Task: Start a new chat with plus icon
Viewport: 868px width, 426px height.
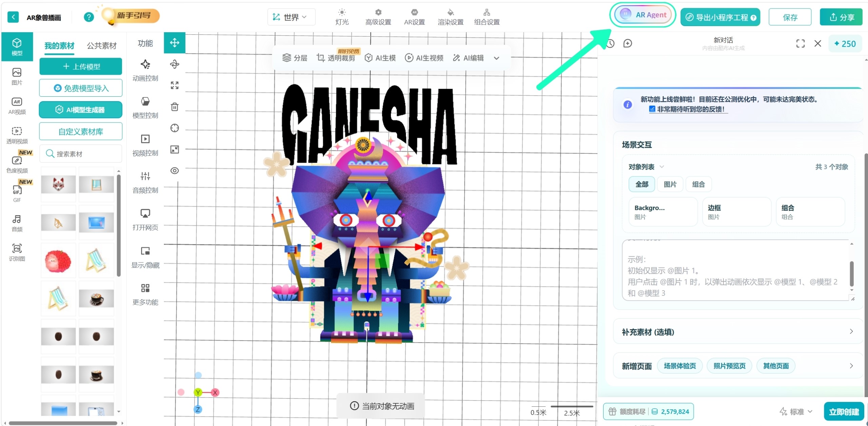Action: point(628,43)
